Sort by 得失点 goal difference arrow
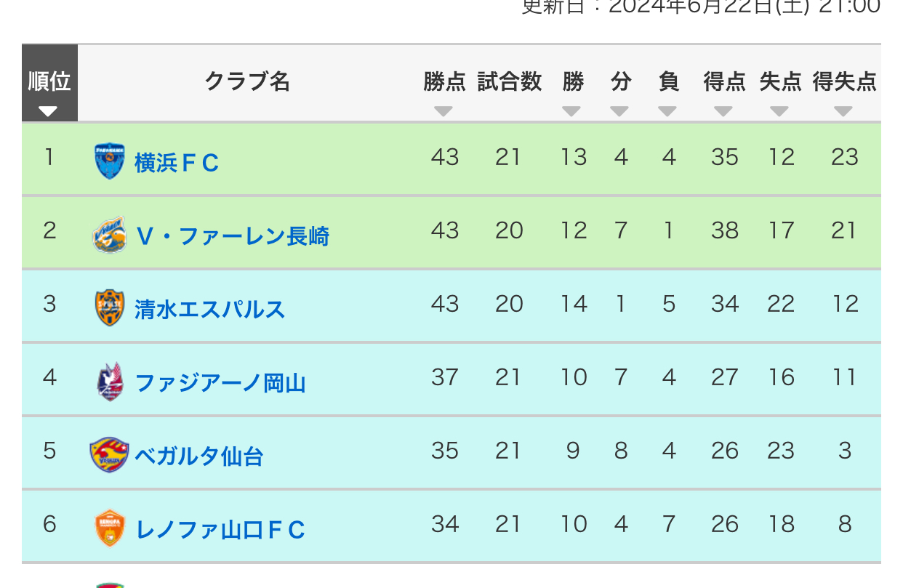 coord(843,111)
